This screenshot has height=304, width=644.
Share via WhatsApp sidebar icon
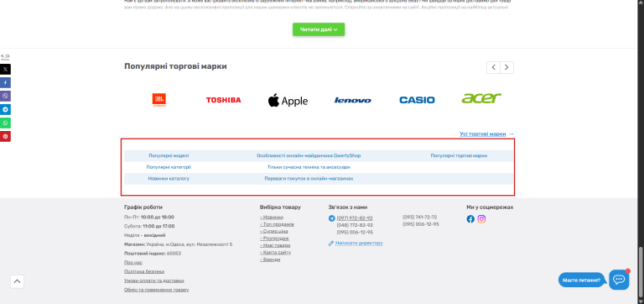coord(5,123)
